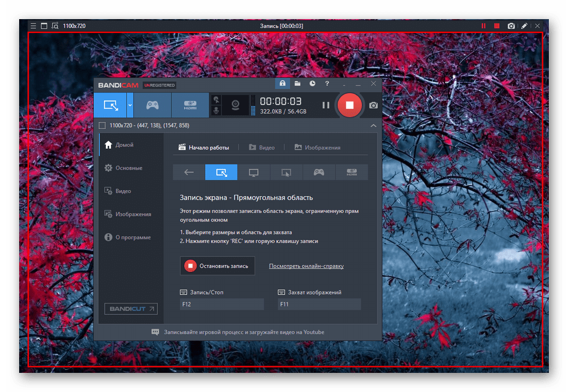The image size is (568, 392).
Task: Select rectangle area mode in mode strip
Action: click(x=221, y=172)
